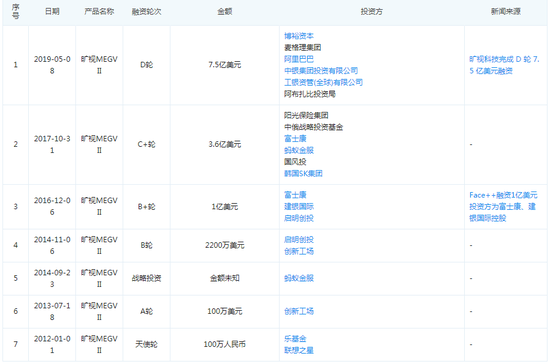
Task: Open 富士康 link in the B+轮 row
Action: (295, 195)
